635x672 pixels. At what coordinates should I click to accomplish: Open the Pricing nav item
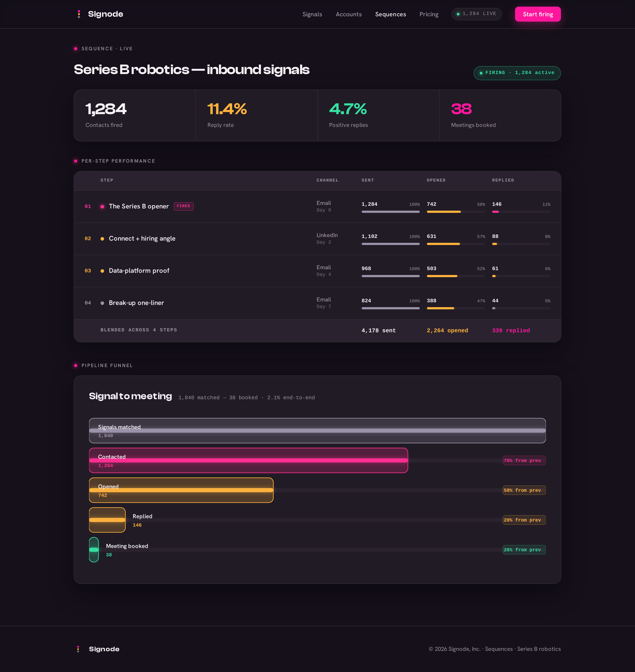[429, 14]
